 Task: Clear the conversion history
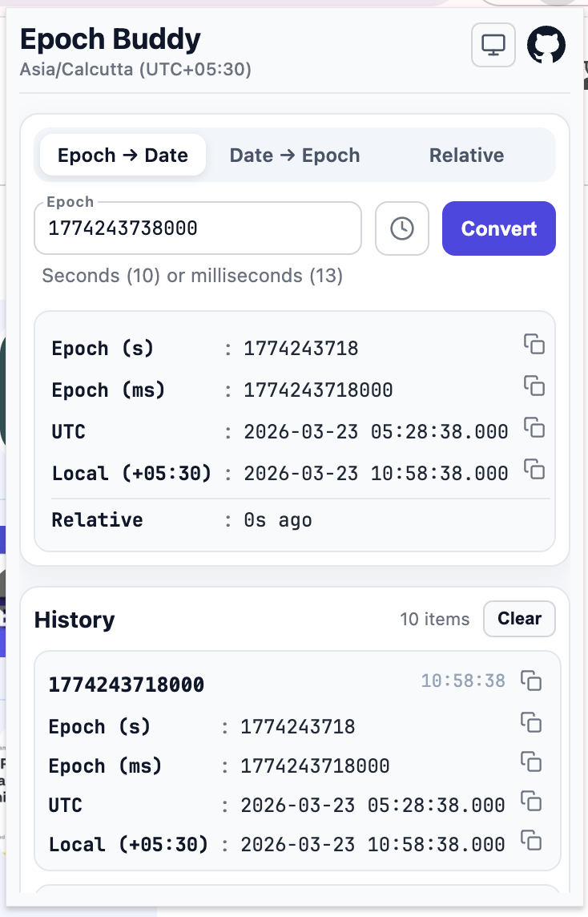(519, 619)
